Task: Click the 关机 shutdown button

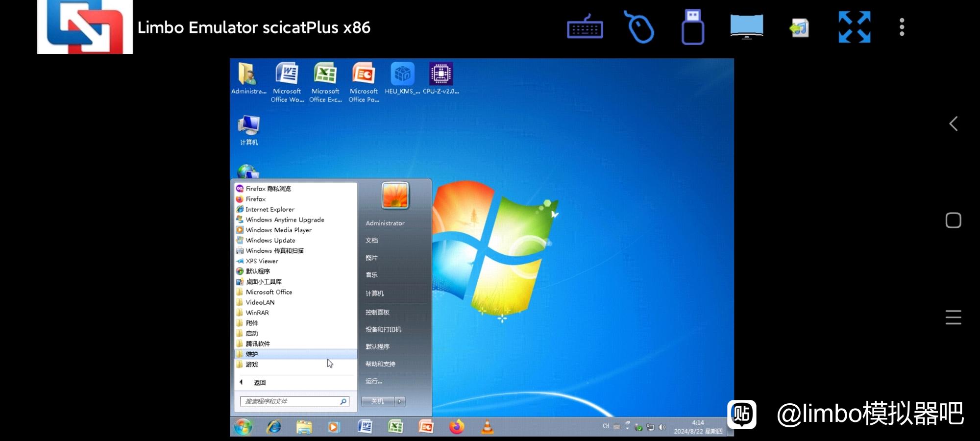Action: [x=378, y=401]
